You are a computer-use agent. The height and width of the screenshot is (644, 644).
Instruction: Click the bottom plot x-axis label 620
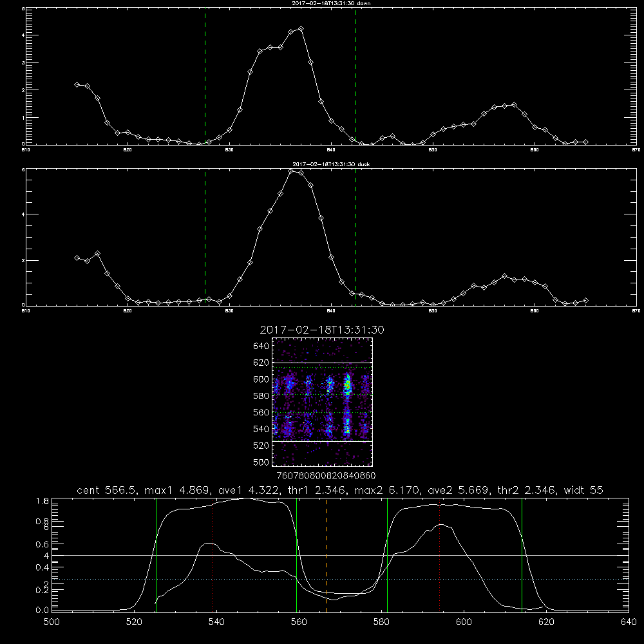[546, 622]
